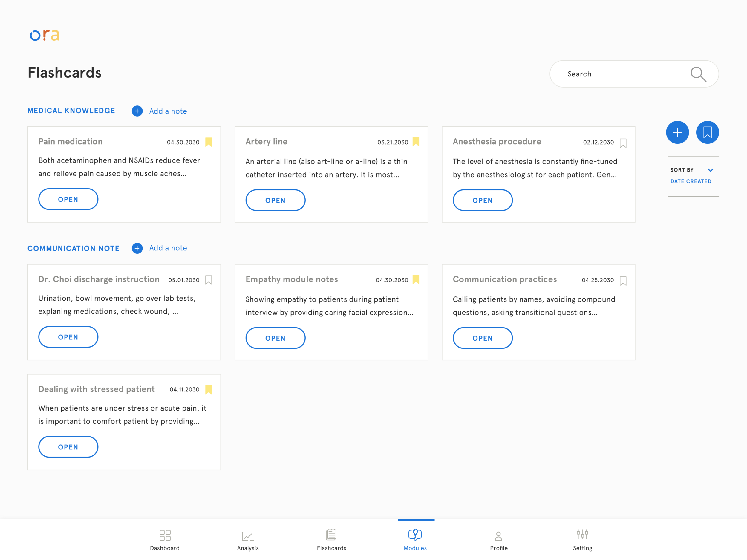Screen dimensions: 747x560
Task: Switch to the Setting tab label
Action: [x=582, y=548]
